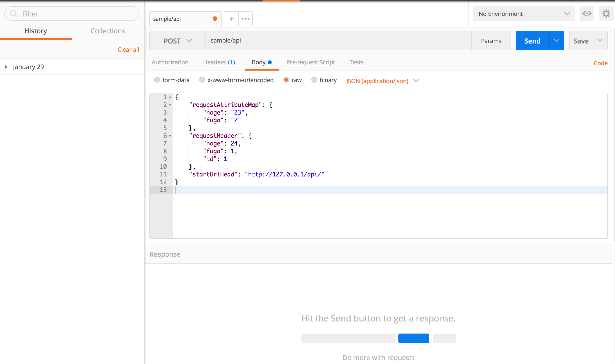This screenshot has width=615, height=364.
Task: Open the Authorization tab
Action: pyautogui.click(x=170, y=62)
